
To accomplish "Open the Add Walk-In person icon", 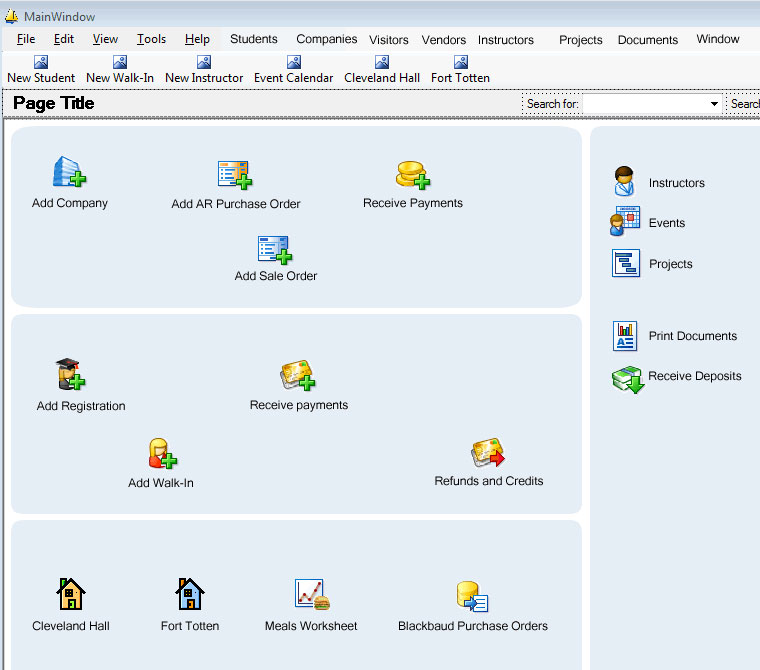I will pos(163,453).
